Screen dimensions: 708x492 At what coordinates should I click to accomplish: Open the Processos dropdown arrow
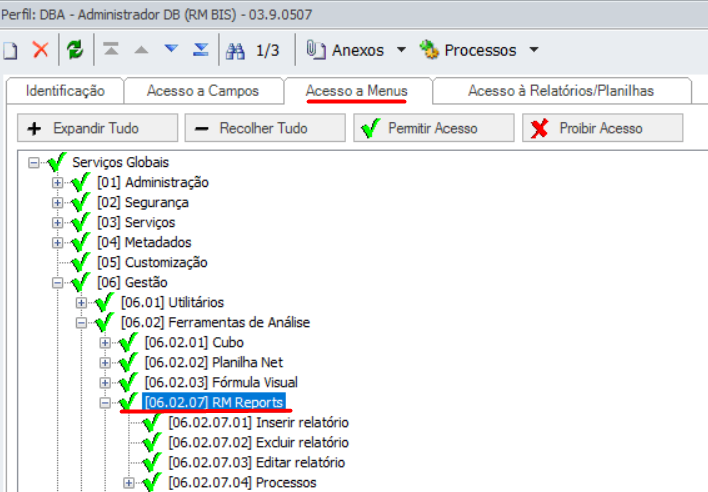coord(534,50)
